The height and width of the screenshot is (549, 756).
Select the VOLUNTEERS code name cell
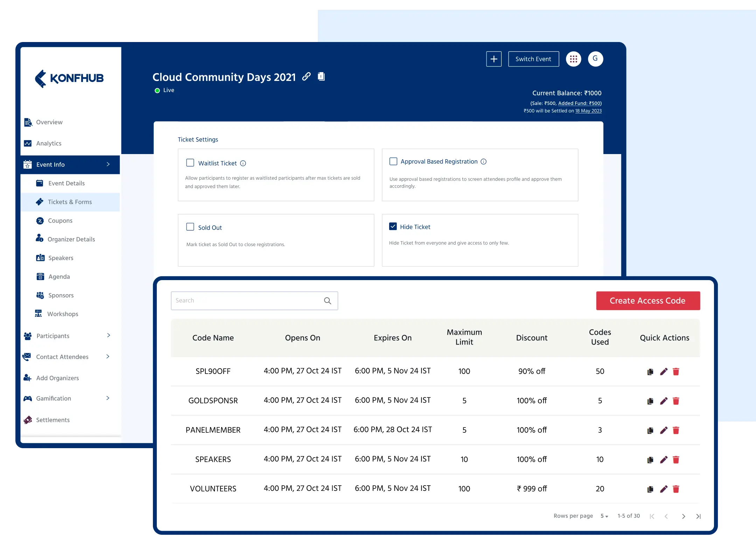coord(213,489)
